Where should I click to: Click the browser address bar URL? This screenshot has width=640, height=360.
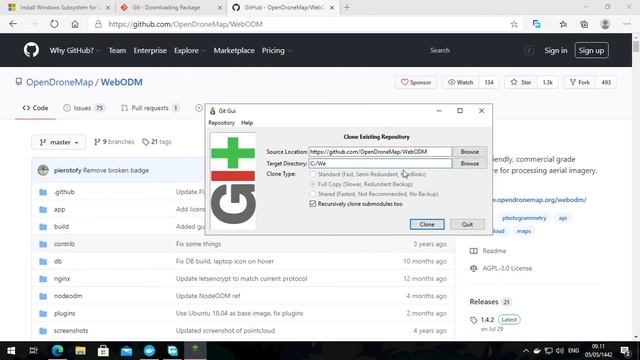tap(185, 24)
